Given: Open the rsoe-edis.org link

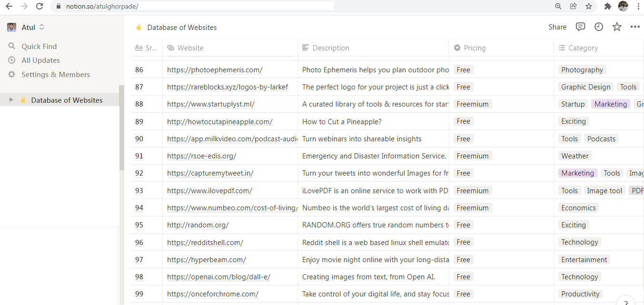Looking at the screenshot, I should [201, 156].
